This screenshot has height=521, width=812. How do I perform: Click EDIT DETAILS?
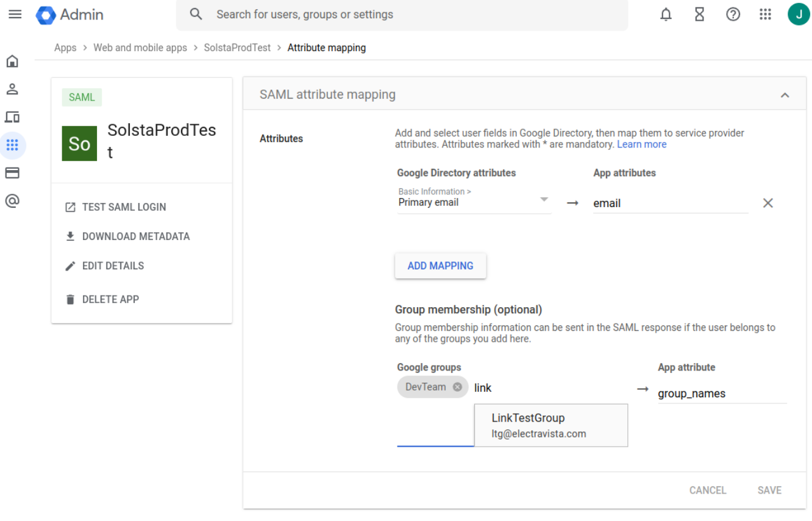105,266
